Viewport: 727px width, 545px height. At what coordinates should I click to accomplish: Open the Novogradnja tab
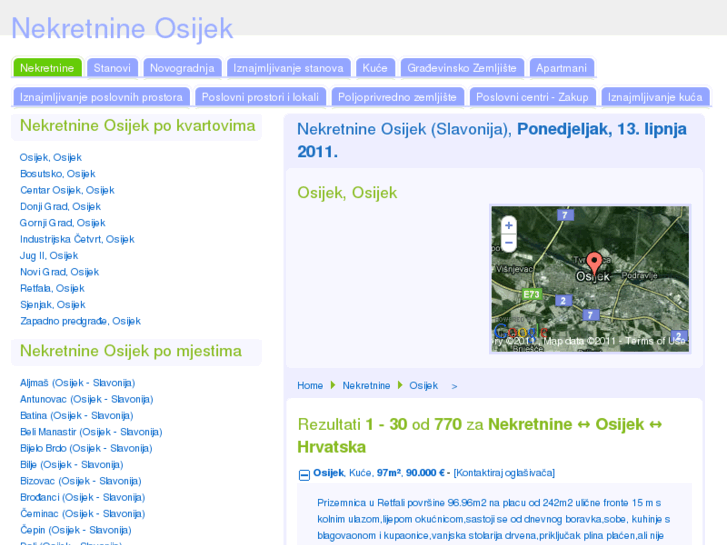point(182,68)
